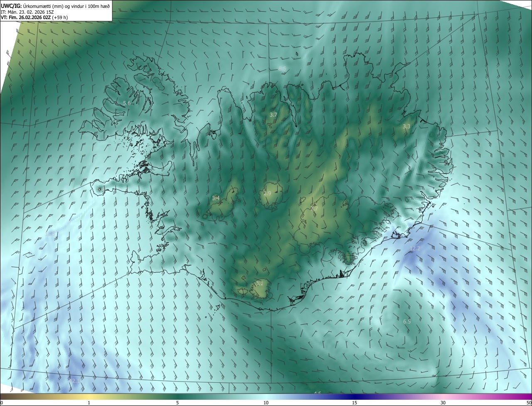Screen dimensions: 532x406
Task: Click the 8.6 value north of Iceland
Action: (282, 68)
